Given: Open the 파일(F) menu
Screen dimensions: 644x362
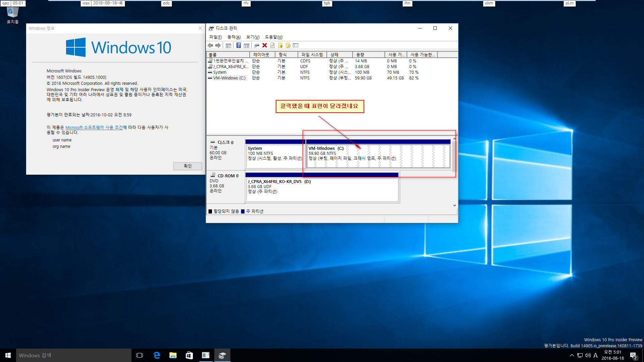Looking at the screenshot, I should [215, 37].
